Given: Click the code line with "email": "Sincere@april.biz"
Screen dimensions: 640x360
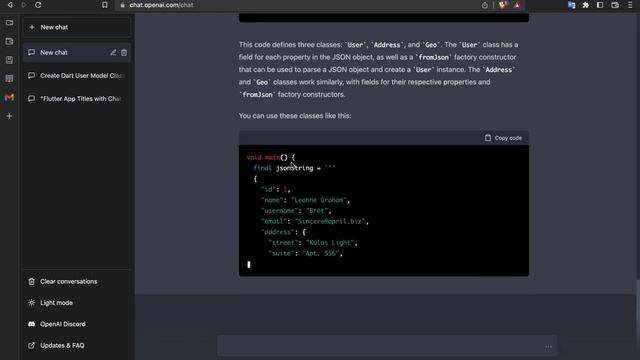Looking at the screenshot, I should click(315, 221).
